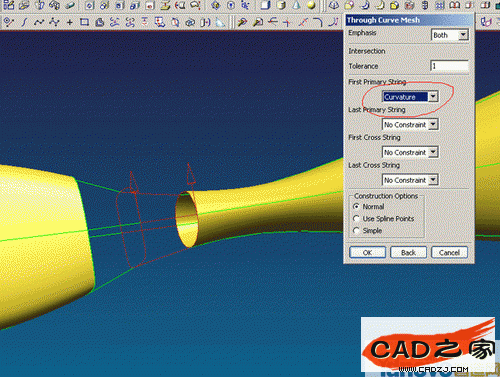This screenshot has height=377, width=500.
Task: Select the Rectangle curve tool
Action: [84, 22]
